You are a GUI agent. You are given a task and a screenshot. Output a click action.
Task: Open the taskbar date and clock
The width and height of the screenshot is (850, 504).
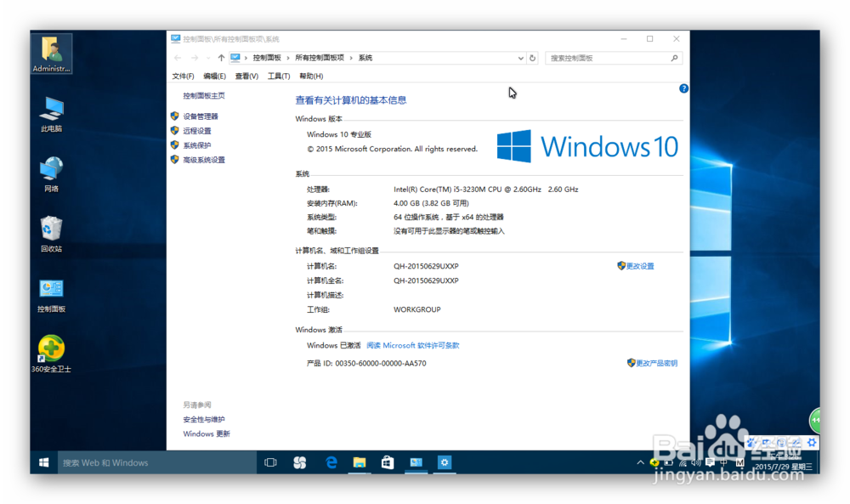point(784,462)
